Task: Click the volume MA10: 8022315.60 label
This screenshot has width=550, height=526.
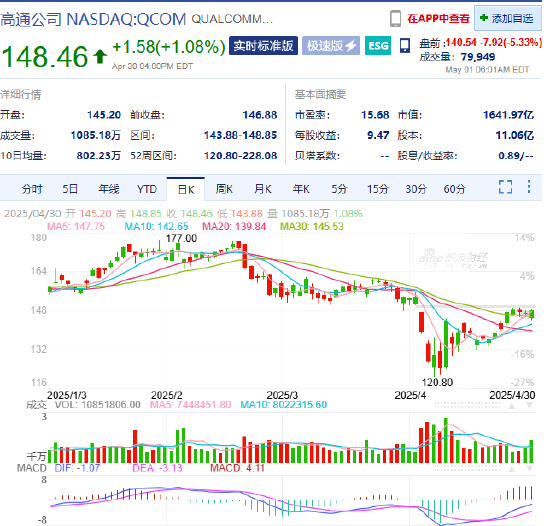Action: 283,405
